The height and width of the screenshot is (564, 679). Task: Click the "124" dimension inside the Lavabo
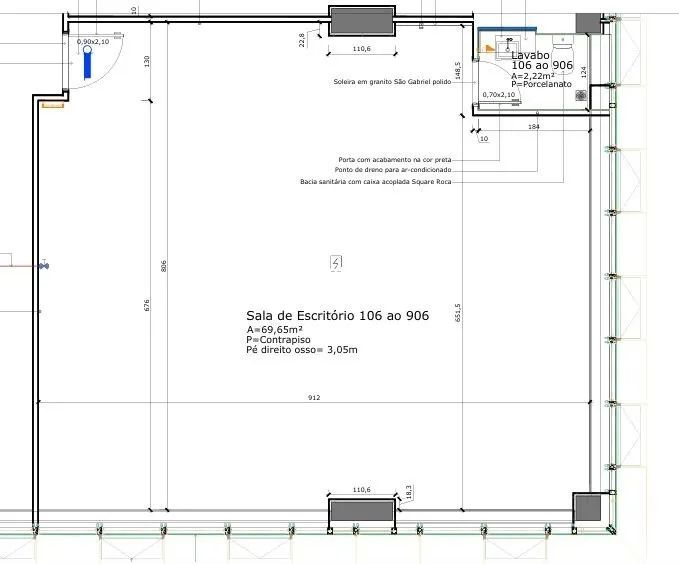click(583, 72)
